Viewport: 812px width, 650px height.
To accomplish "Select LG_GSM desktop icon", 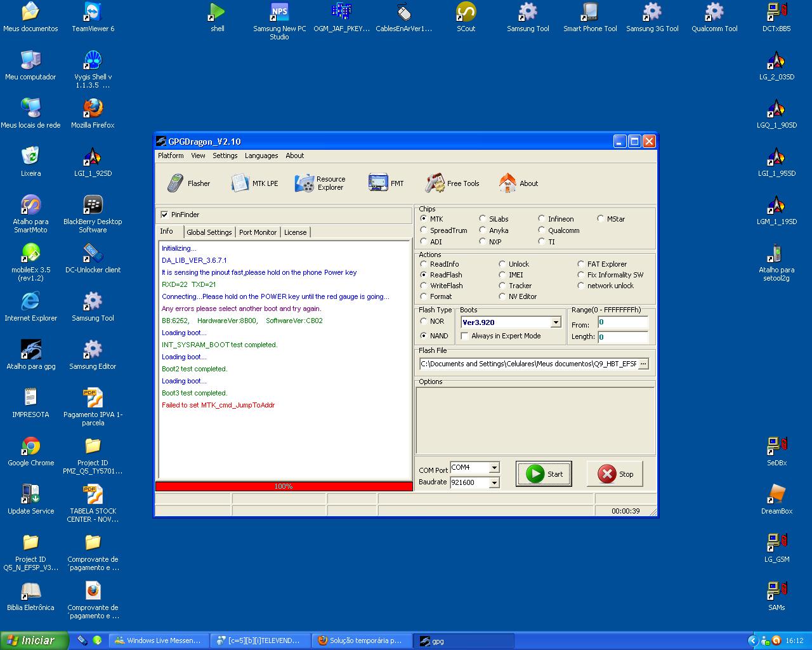I will (x=776, y=548).
